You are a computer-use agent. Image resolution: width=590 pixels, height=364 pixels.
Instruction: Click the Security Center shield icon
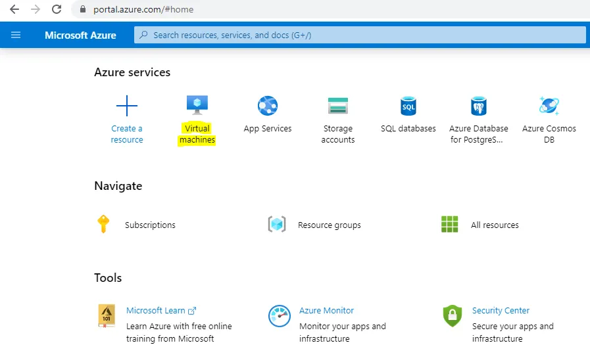click(x=453, y=316)
